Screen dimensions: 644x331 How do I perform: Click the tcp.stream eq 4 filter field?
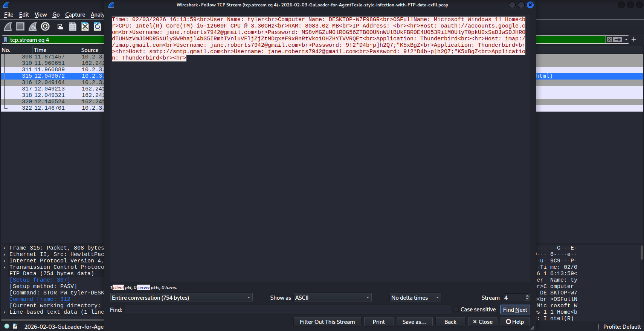tap(56, 40)
